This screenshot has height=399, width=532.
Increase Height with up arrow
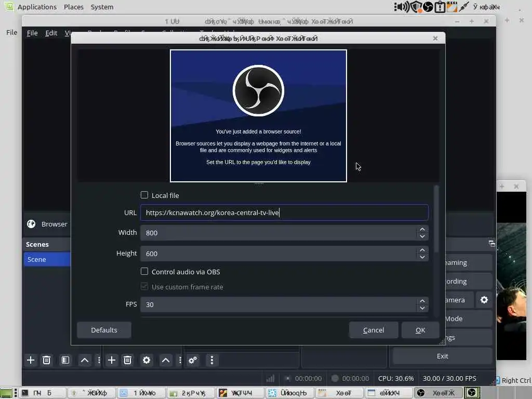tap(422, 250)
